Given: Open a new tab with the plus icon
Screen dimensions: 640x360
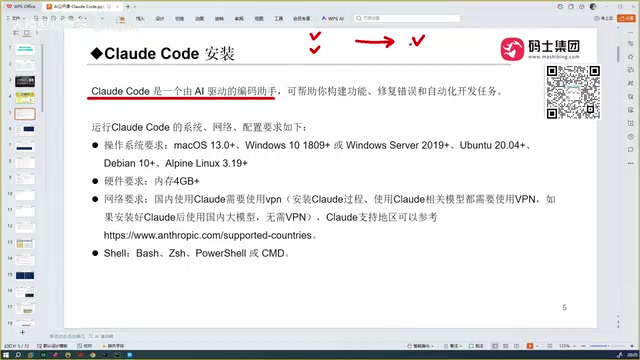Looking at the screenshot, I should click(128, 7).
